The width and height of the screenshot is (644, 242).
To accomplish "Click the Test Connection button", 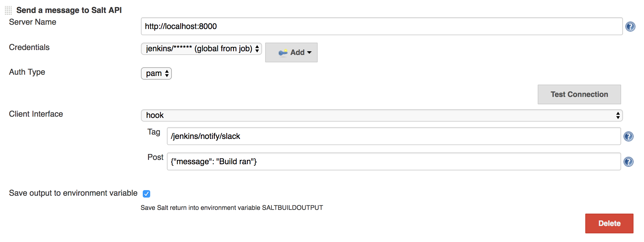I will point(579,94).
